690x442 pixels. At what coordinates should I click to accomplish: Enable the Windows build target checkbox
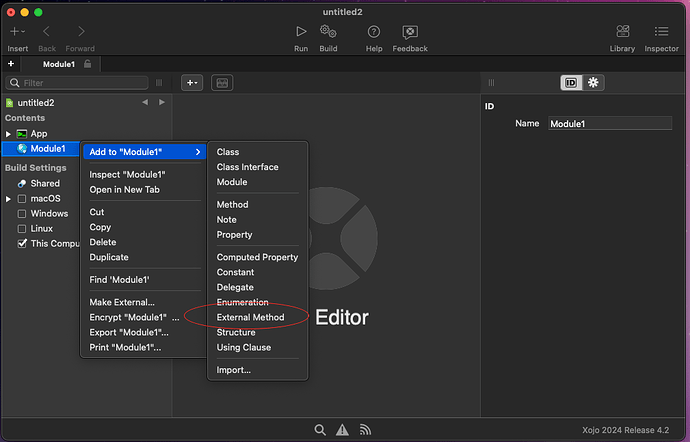(x=22, y=214)
